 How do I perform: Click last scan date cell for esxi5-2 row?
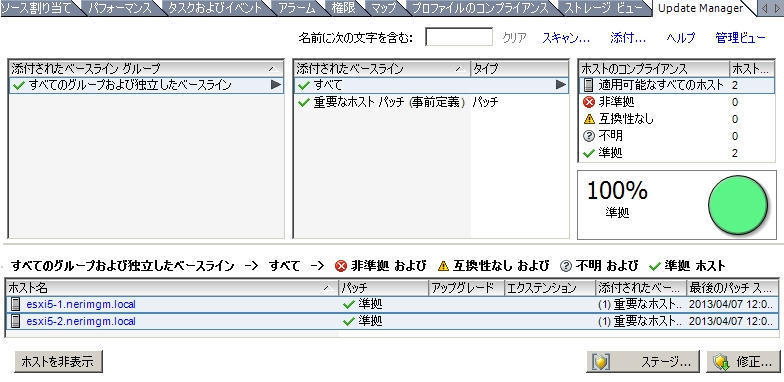pyautogui.click(x=732, y=321)
